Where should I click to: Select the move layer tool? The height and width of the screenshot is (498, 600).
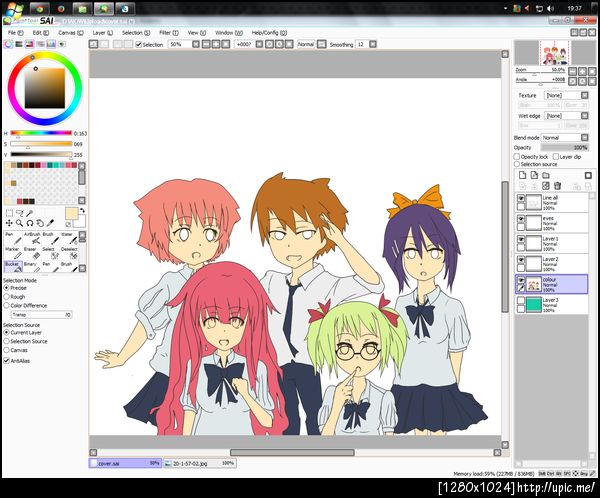click(9, 223)
